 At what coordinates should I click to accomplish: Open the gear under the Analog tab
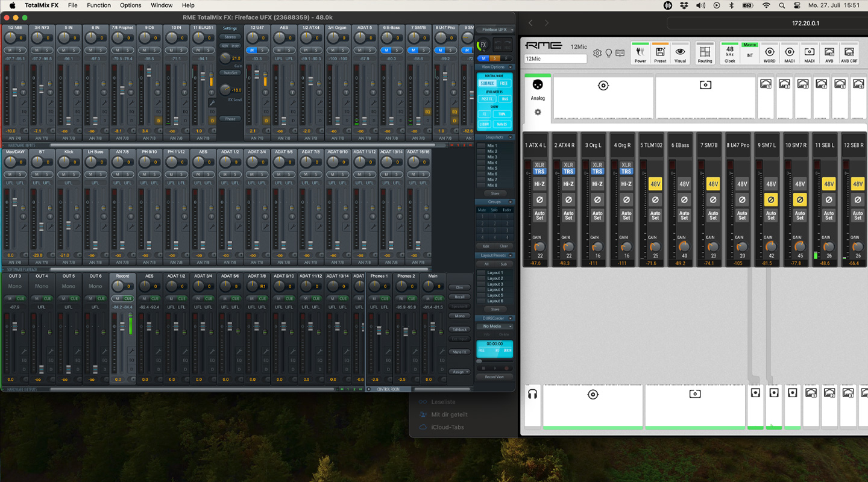(538, 112)
